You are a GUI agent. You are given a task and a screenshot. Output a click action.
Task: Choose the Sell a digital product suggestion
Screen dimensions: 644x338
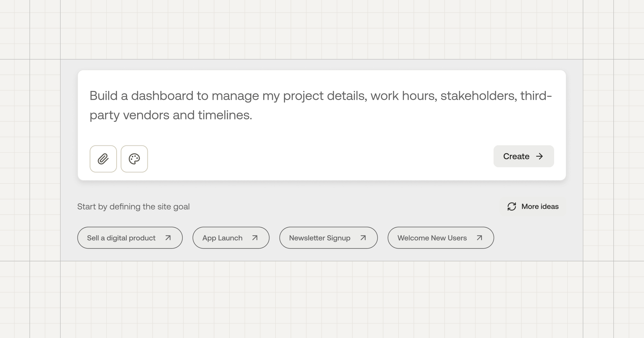[x=121, y=238]
